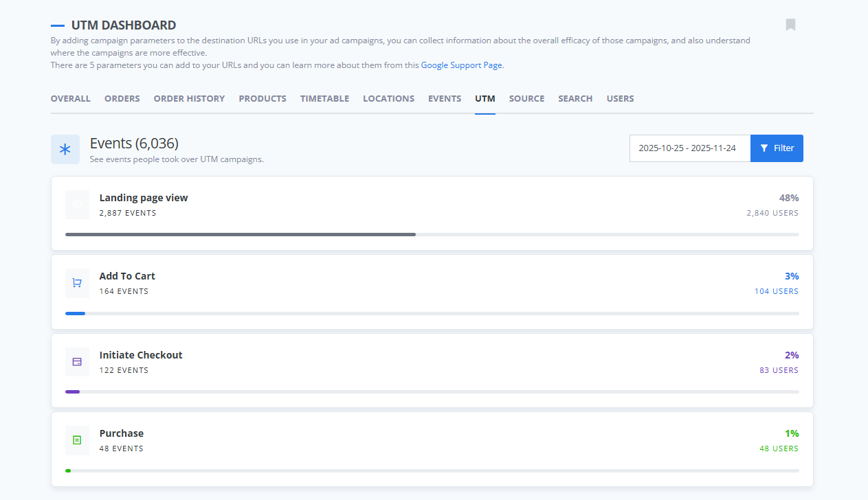Click the Landing page view title

coord(144,198)
